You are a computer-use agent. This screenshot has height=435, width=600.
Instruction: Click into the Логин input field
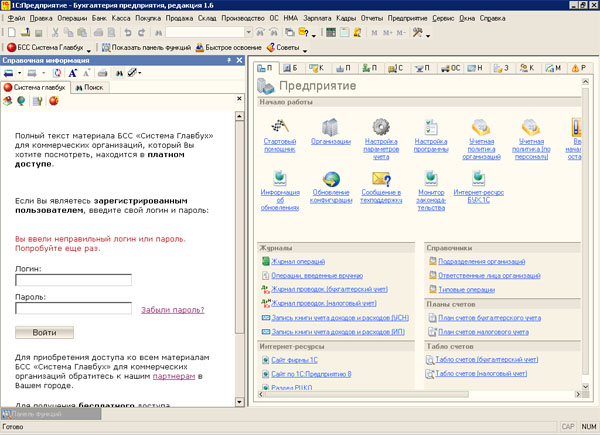tap(73, 281)
